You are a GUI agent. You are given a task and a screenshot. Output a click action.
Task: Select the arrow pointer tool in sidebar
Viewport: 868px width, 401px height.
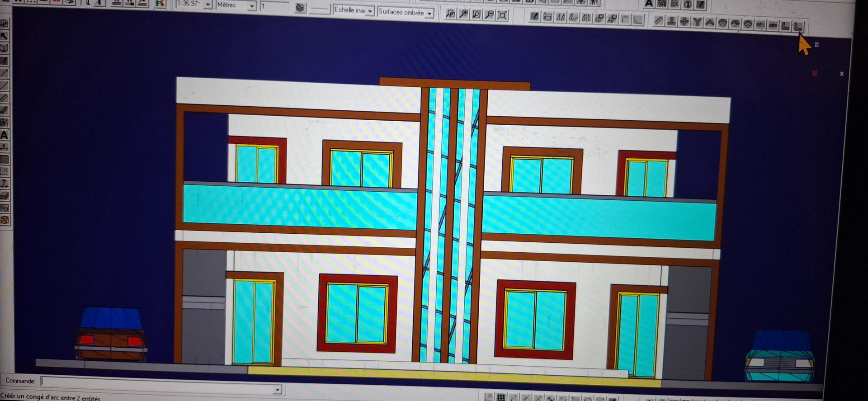pyautogui.click(x=5, y=36)
